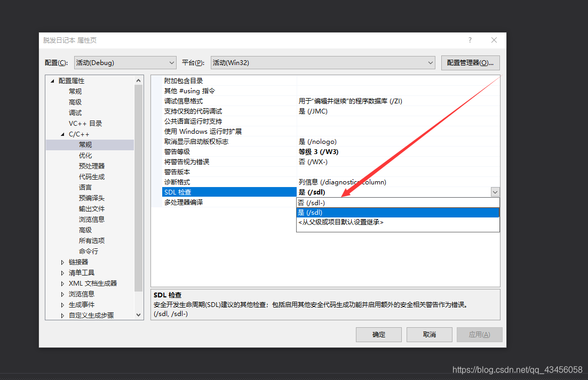Select the 调试 tree item
Image resolution: width=588 pixels, height=380 pixels.
tap(75, 112)
